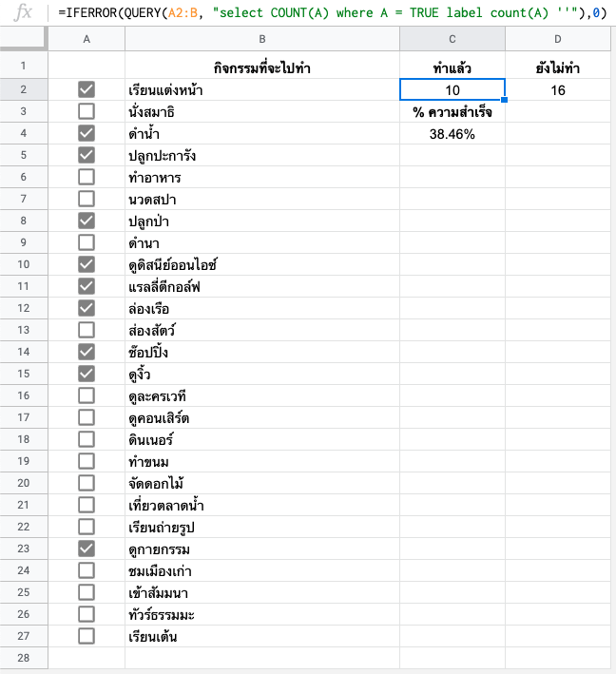Screen dimensions: 616x674
Task: Select the กิจกรรมที่จะไปทำ header cell
Action: 262,66
